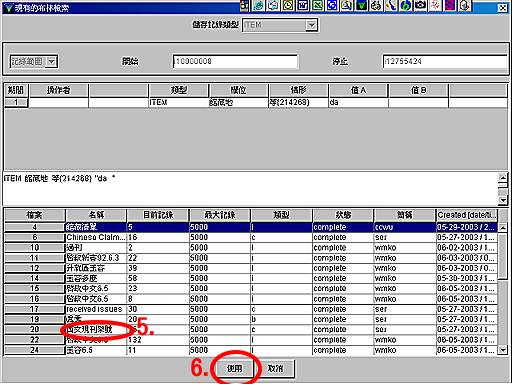The image size is (512, 384).
Task: Open the ITEM record type dropdown
Action: [311, 25]
